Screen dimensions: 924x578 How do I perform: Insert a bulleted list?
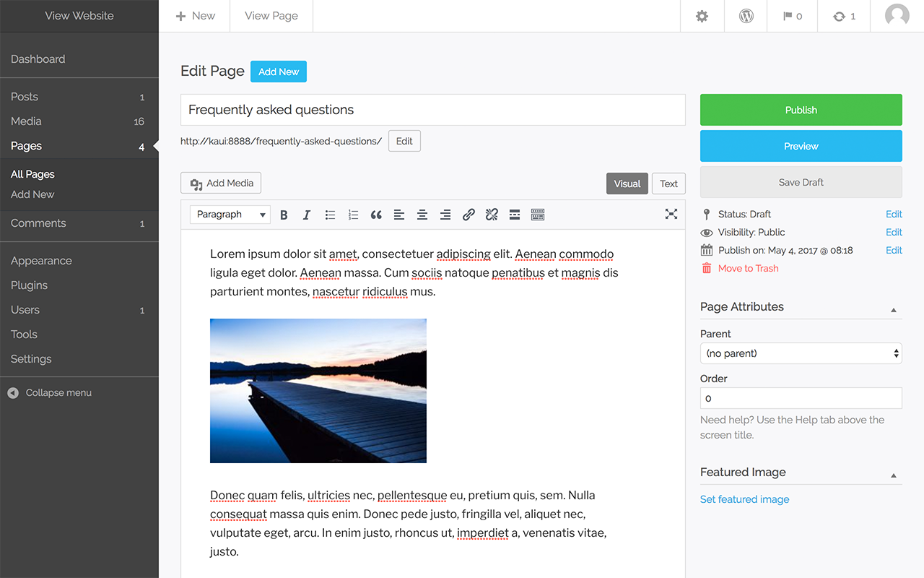[x=330, y=215]
